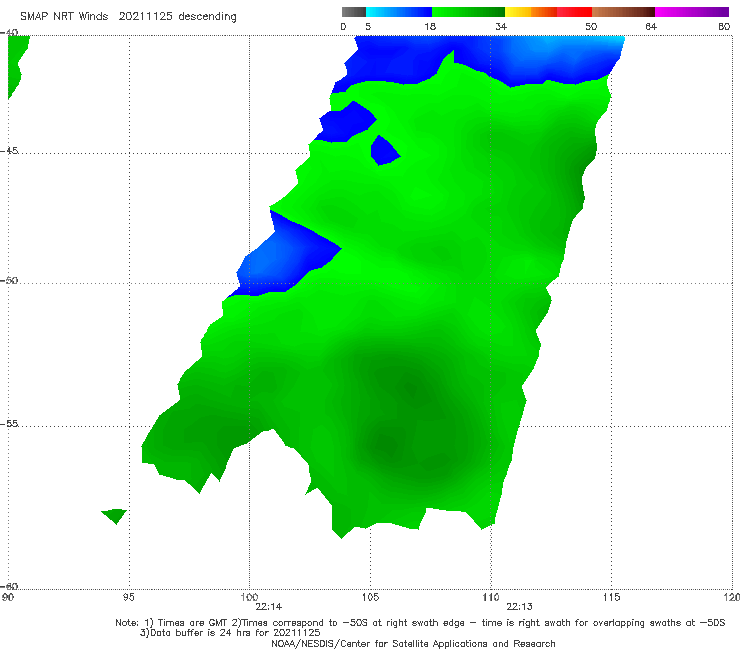The height and width of the screenshot is (650, 740).
Task: Click the note line starting 'Note: 1) Times are GMT'
Action: 420,623
